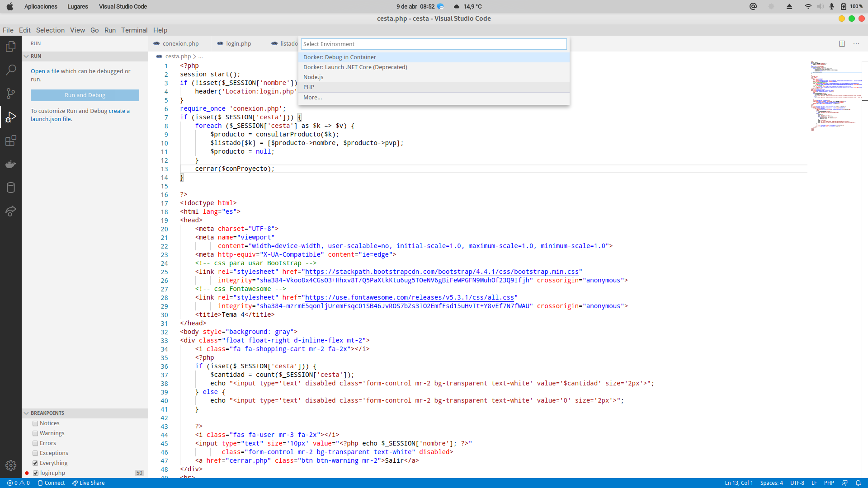Click the Run and Debug button

pos(85,95)
